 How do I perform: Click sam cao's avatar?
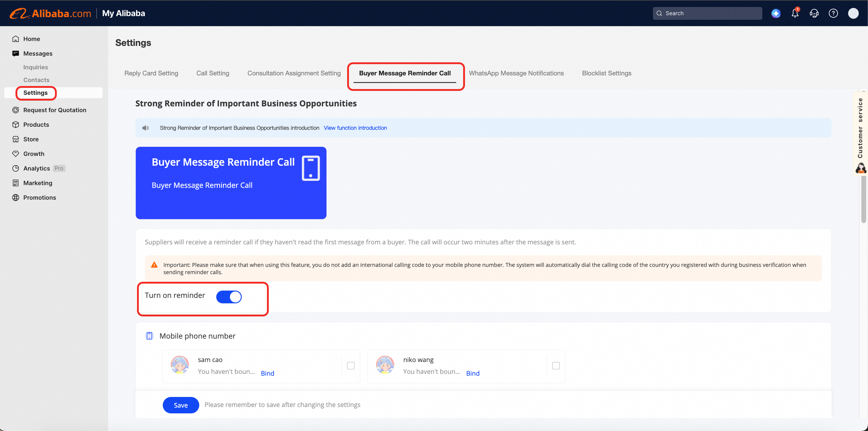[179, 364]
